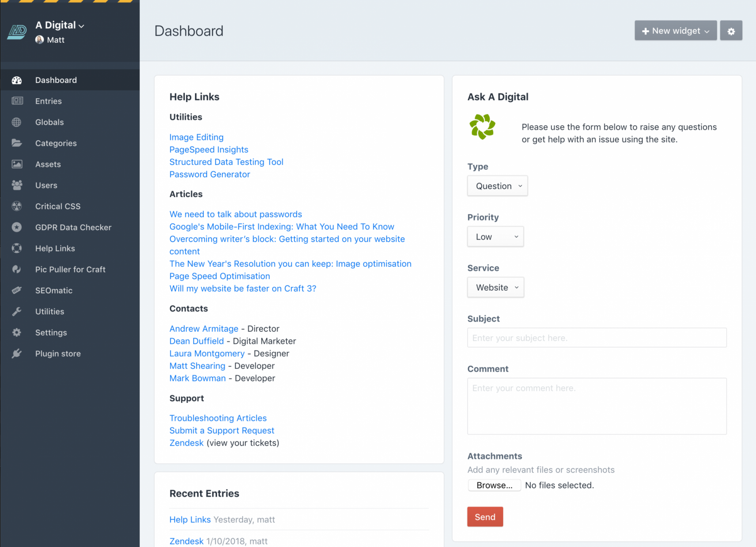Open the Image Editing link
756x547 pixels.
click(196, 137)
